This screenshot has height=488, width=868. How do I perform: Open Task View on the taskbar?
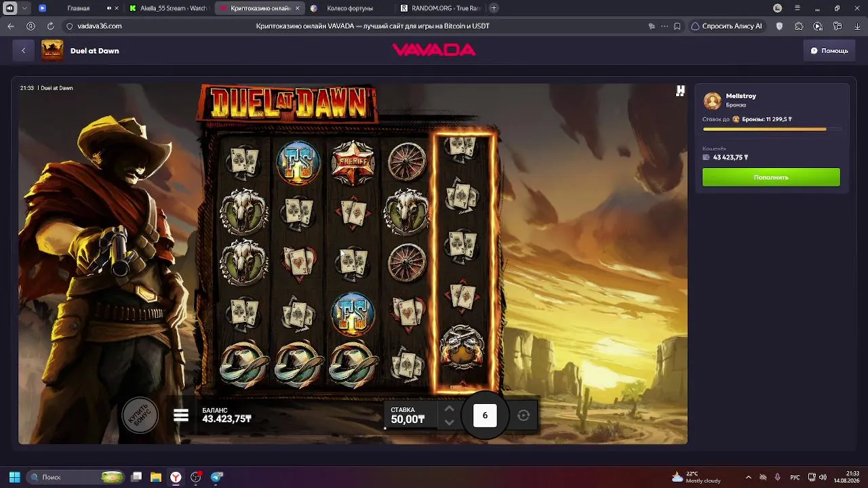136,477
